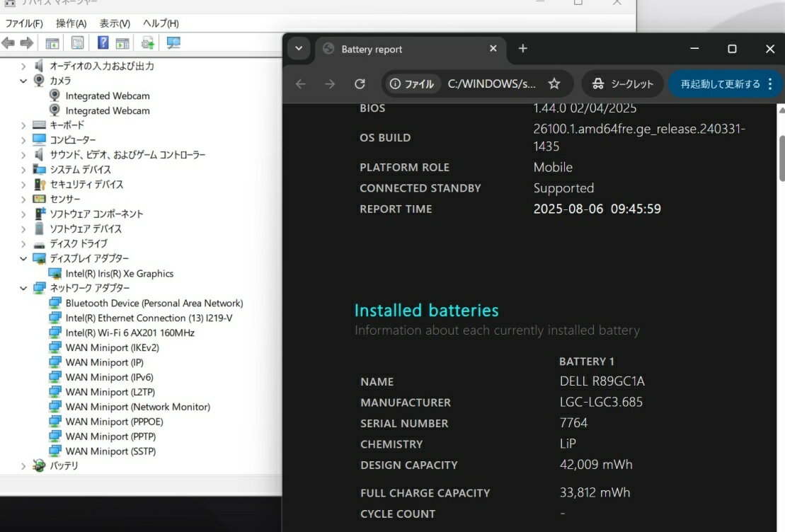Click the 再起動して更新する button
The width and height of the screenshot is (785, 532).
coord(720,84)
